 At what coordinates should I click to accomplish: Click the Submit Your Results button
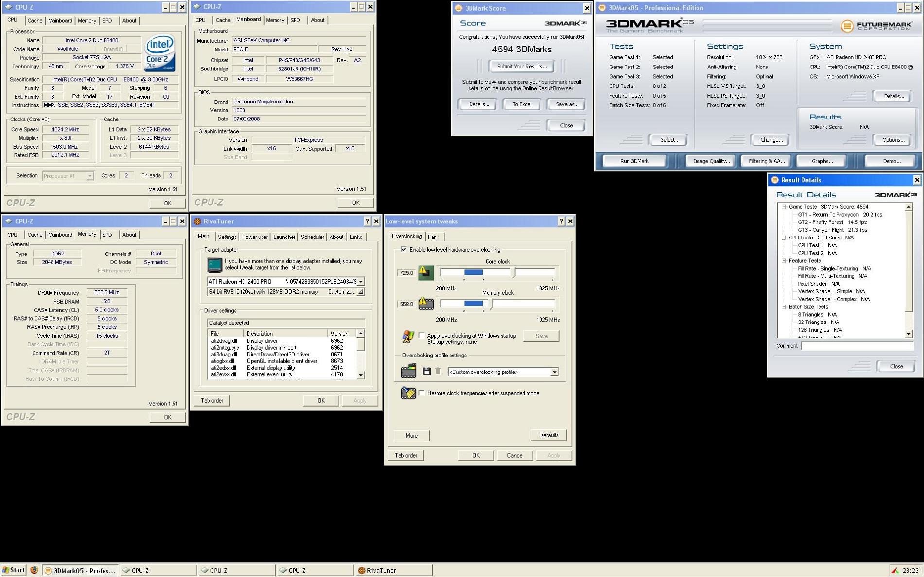pos(522,66)
